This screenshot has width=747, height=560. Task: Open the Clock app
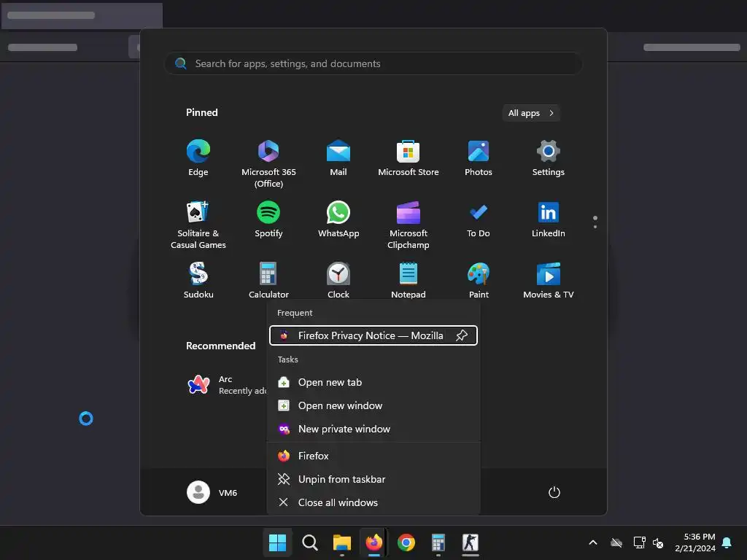(338, 281)
